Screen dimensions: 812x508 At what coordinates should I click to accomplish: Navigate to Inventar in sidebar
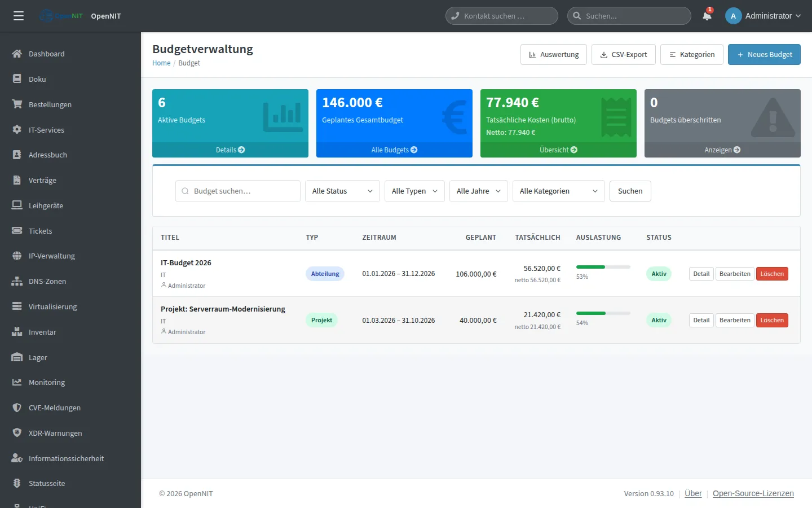coord(70,332)
